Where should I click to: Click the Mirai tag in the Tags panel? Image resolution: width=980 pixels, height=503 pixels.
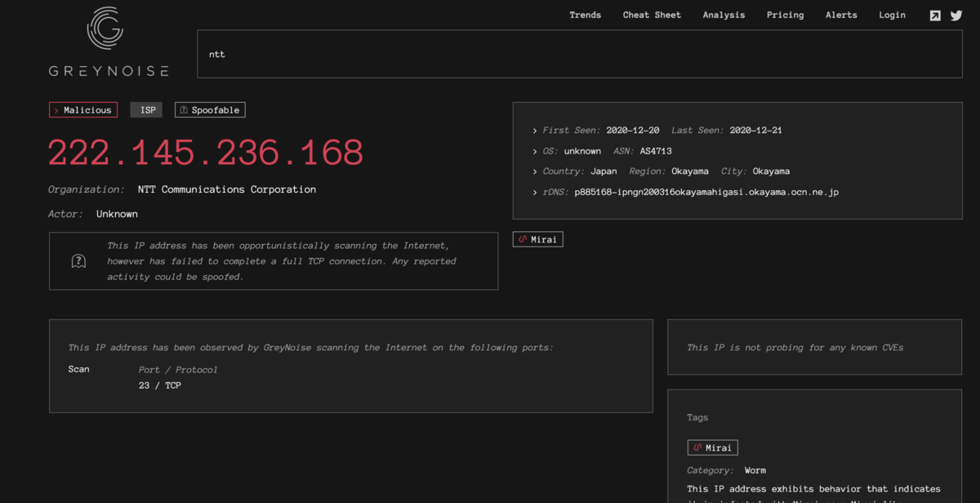pyautogui.click(x=712, y=447)
